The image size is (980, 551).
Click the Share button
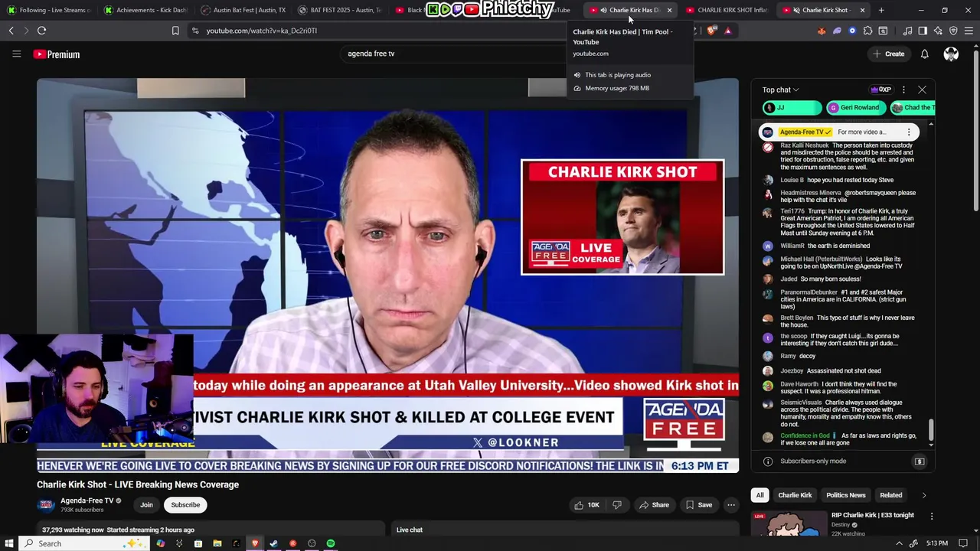tap(655, 505)
